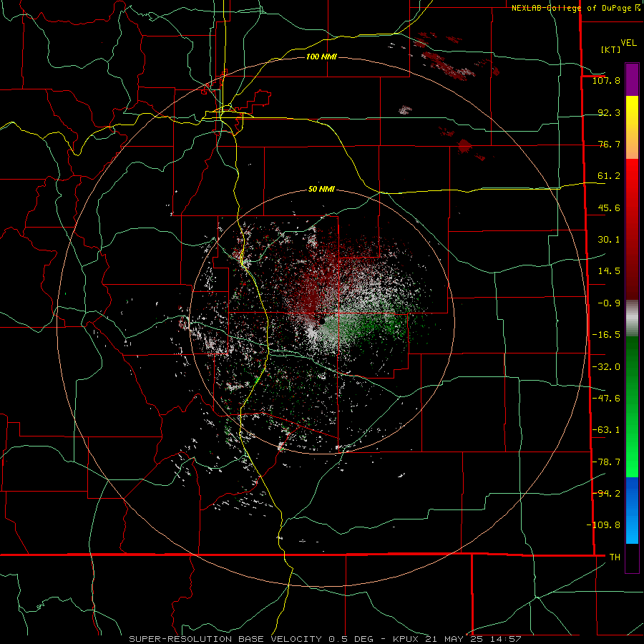The image size is (644, 644).
Task: Click the [KT] units label
Action: [610, 49]
